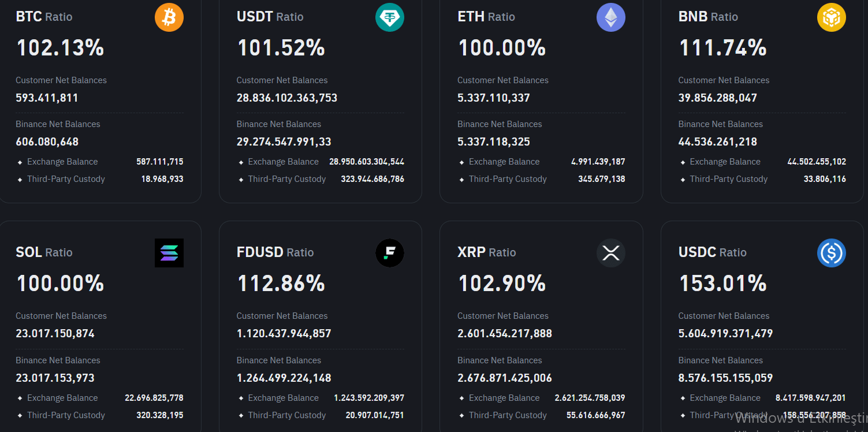The height and width of the screenshot is (432, 868).
Task: Click the BTC Ratio heading
Action: [44, 17]
